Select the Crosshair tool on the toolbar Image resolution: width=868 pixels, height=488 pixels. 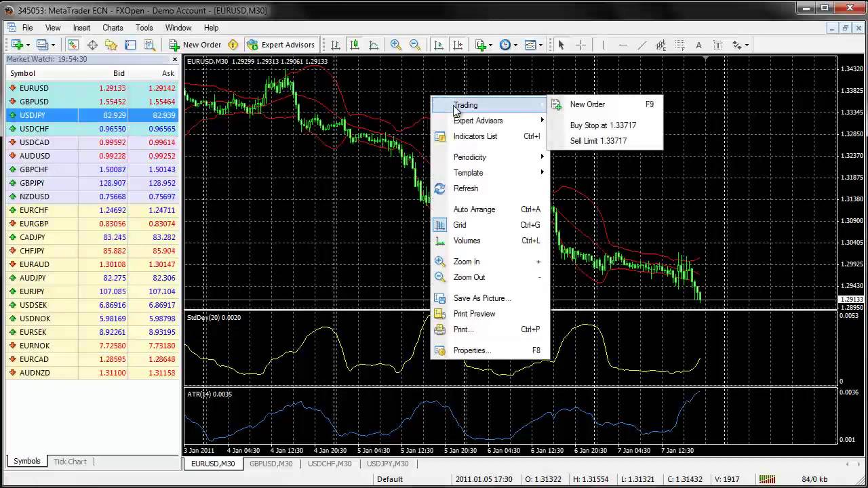582,45
